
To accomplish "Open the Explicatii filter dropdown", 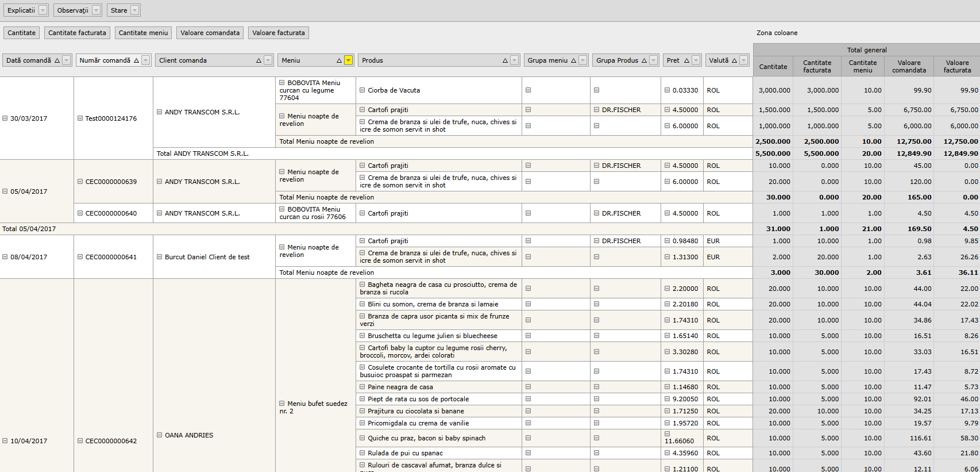I will pyautogui.click(x=43, y=10).
